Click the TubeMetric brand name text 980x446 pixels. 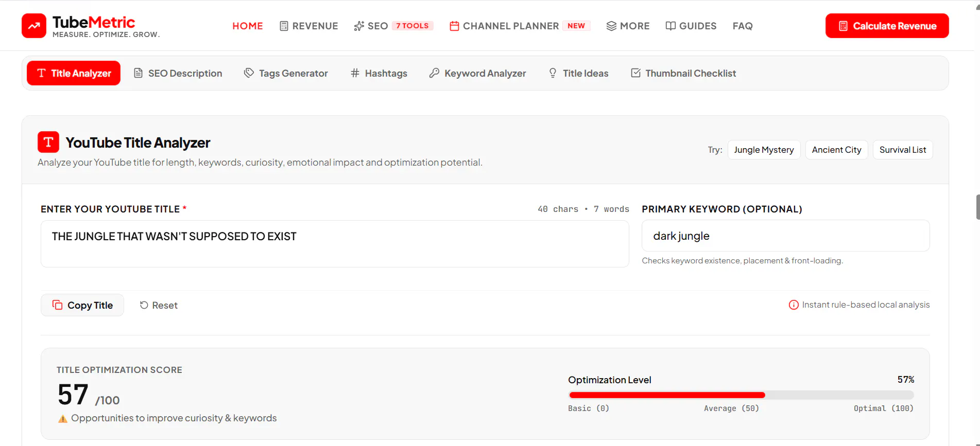pyautogui.click(x=94, y=22)
